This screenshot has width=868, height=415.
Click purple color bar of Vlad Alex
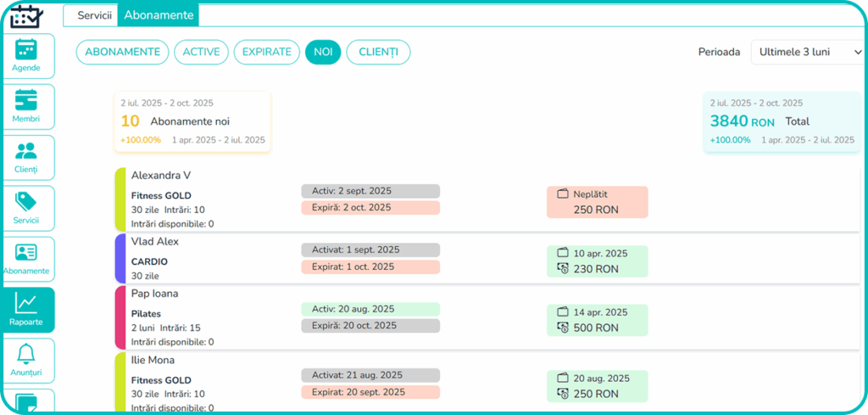(x=120, y=258)
